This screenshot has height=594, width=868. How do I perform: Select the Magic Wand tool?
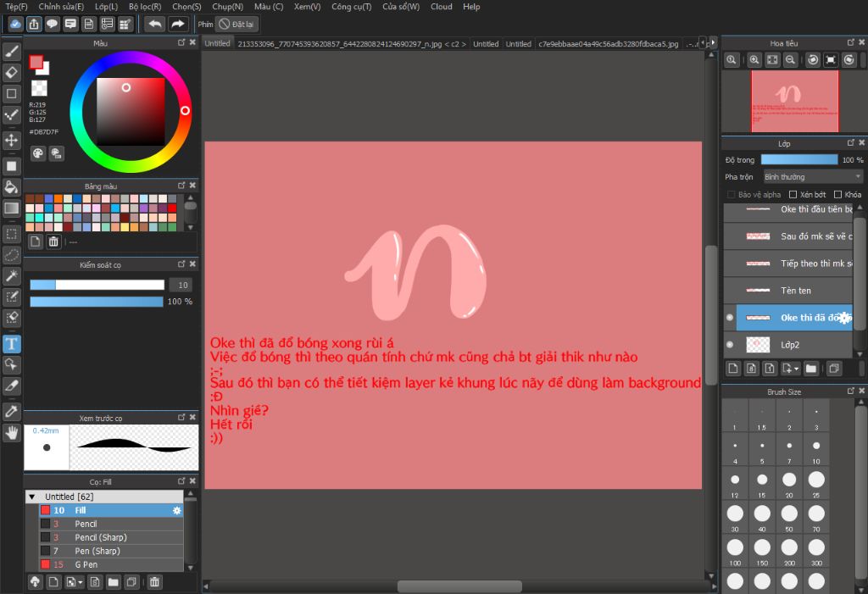[12, 275]
